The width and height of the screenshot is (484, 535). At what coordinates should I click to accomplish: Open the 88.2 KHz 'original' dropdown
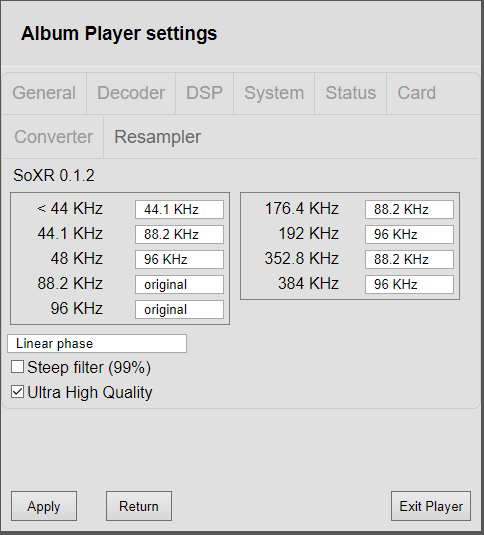[179, 284]
